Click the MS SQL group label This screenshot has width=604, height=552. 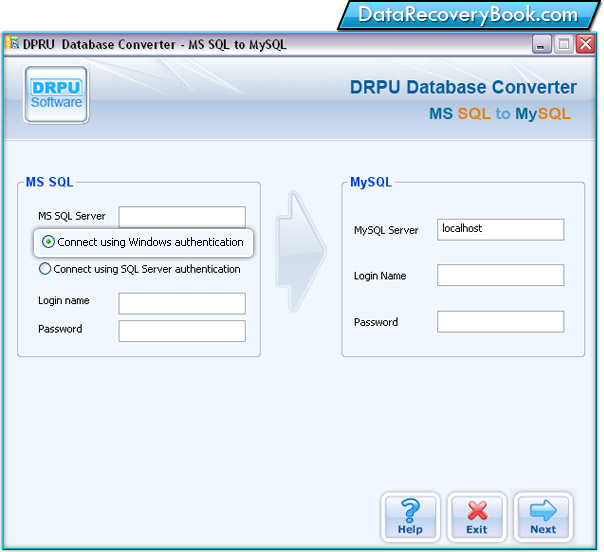(49, 182)
